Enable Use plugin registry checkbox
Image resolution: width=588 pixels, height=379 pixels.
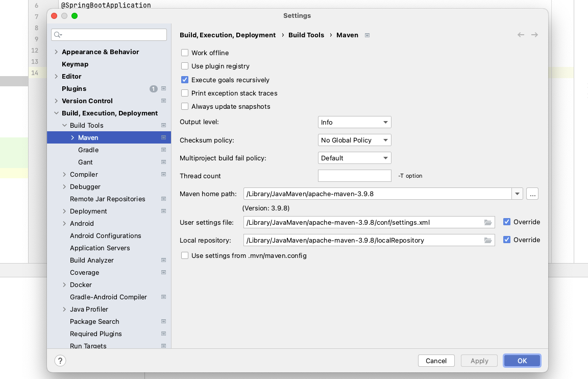pos(184,66)
